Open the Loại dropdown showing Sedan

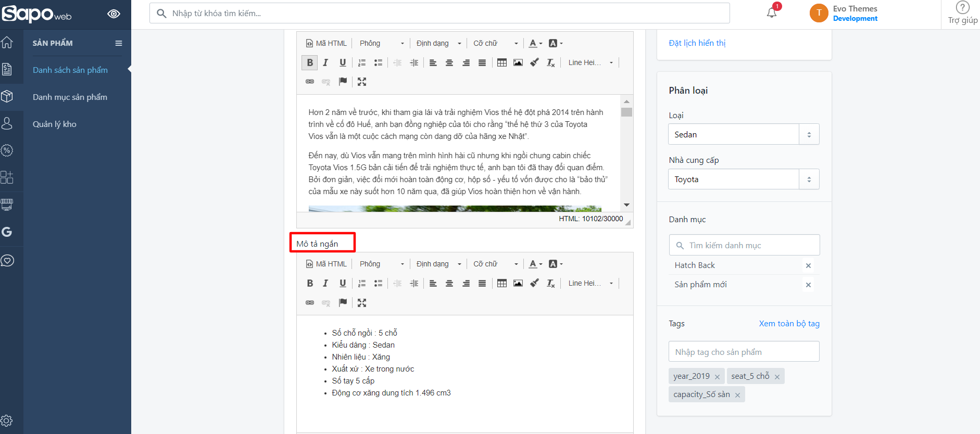coord(744,134)
